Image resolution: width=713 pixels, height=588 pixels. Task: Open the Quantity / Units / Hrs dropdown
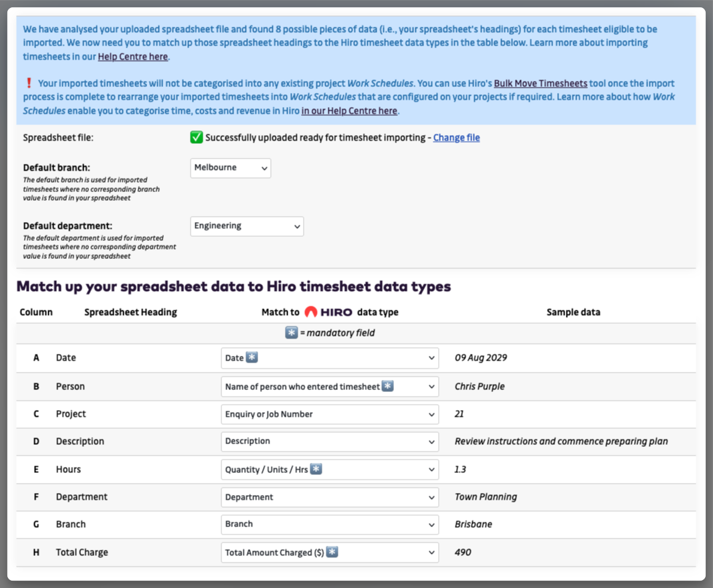(330, 470)
